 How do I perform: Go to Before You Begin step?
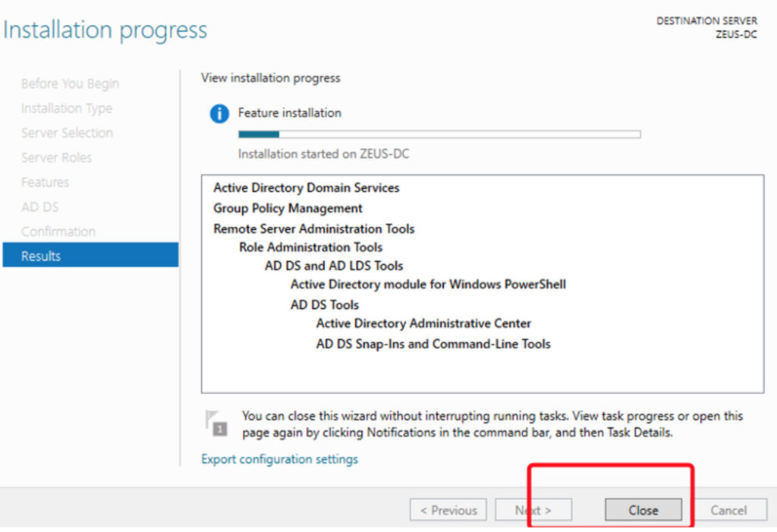click(x=70, y=83)
